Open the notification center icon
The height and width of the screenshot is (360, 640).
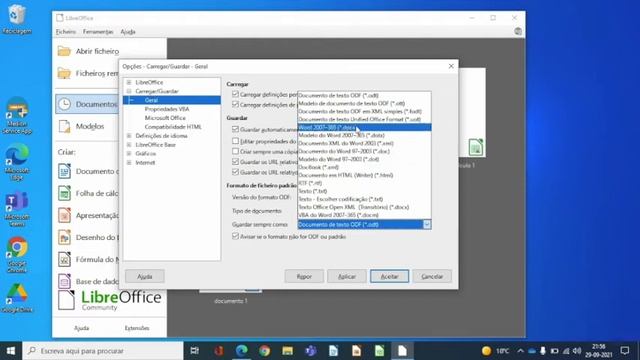click(624, 351)
